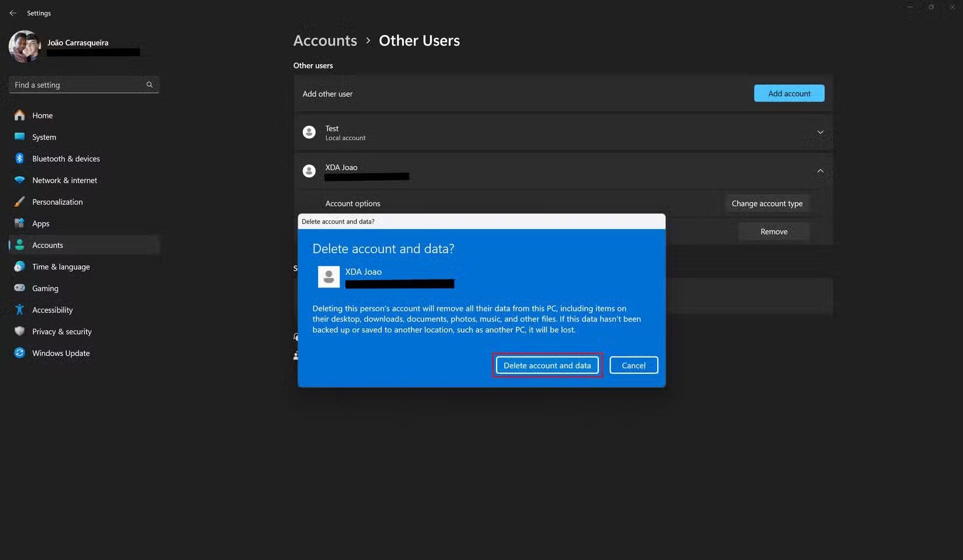
Task: Open the Accessibility settings icon
Action: click(19, 309)
